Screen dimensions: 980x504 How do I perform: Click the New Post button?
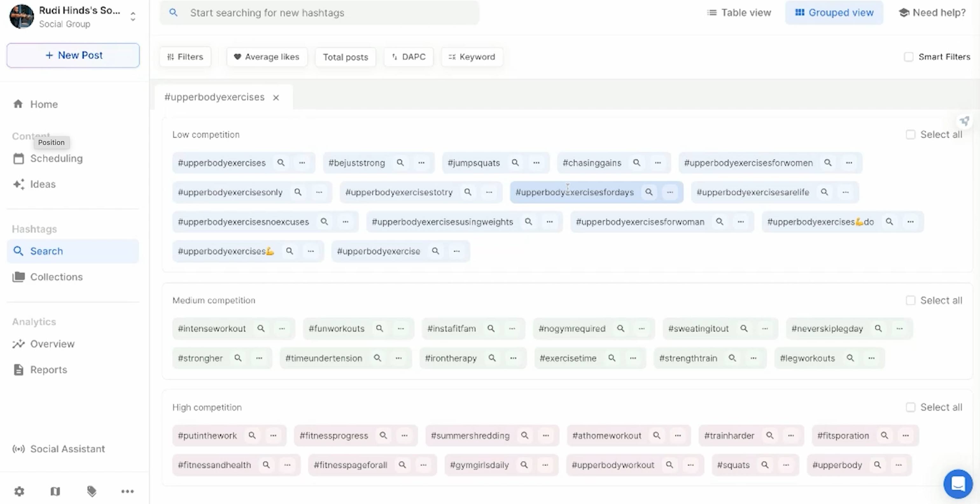click(73, 55)
